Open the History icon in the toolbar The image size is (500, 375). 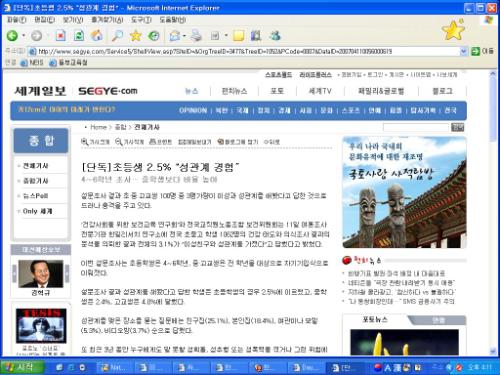pyautogui.click(x=154, y=35)
